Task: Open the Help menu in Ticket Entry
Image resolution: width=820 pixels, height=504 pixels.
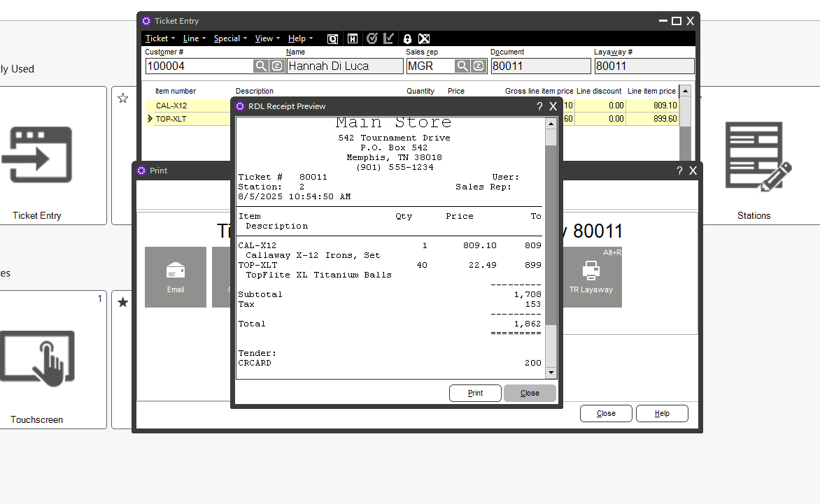Action: [300, 38]
